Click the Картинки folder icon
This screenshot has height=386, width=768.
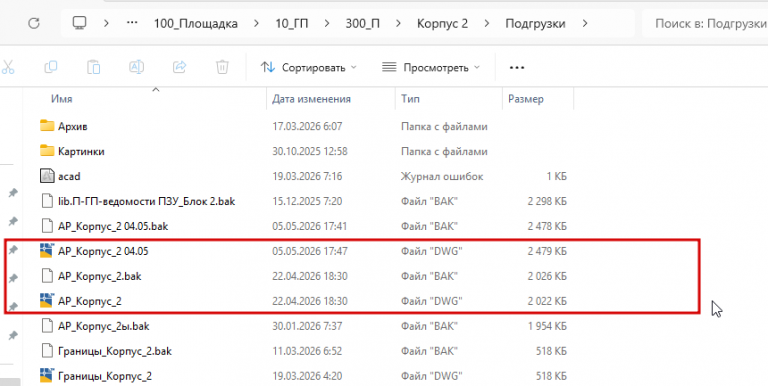(47, 151)
